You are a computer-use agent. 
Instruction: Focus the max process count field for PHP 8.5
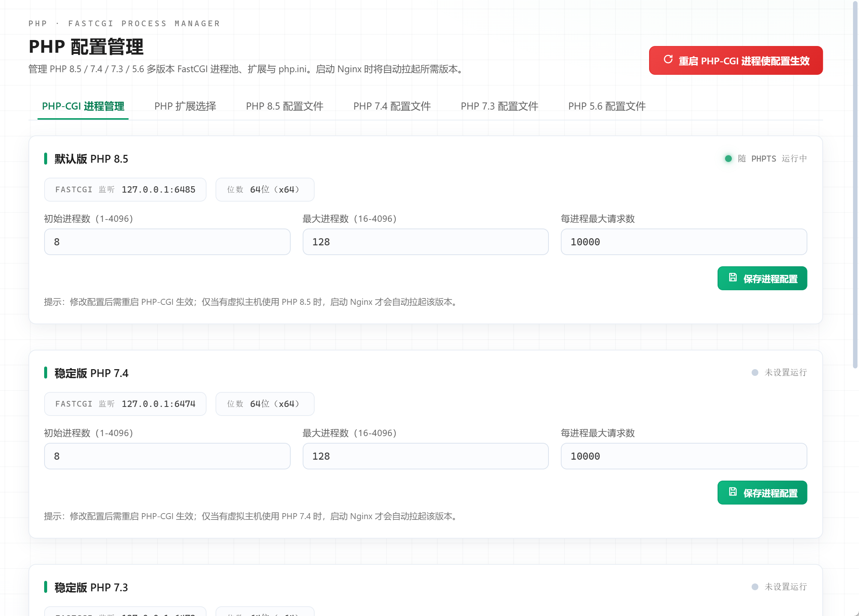coord(425,242)
